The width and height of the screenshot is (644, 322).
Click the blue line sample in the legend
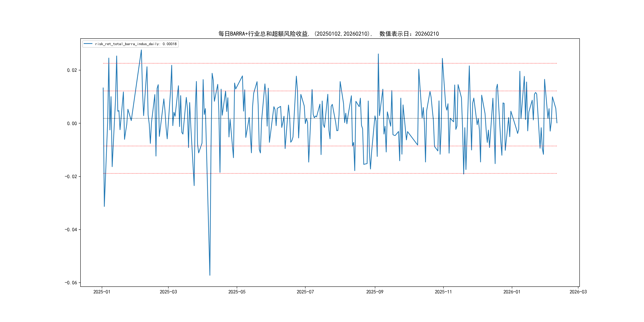(x=88, y=44)
